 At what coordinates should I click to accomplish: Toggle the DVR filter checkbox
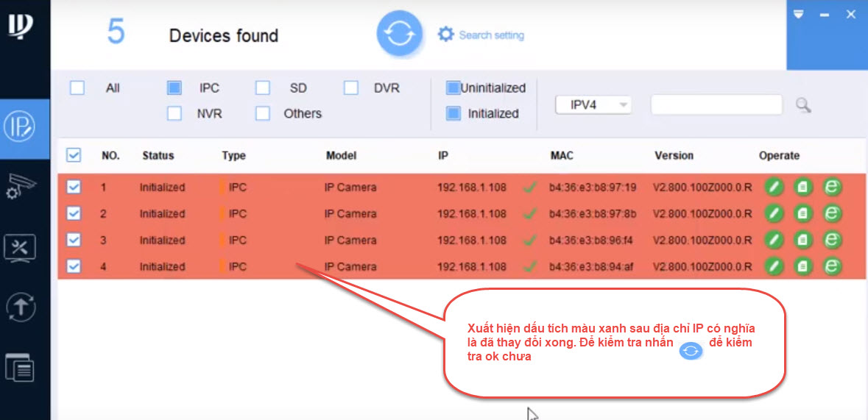pos(351,88)
